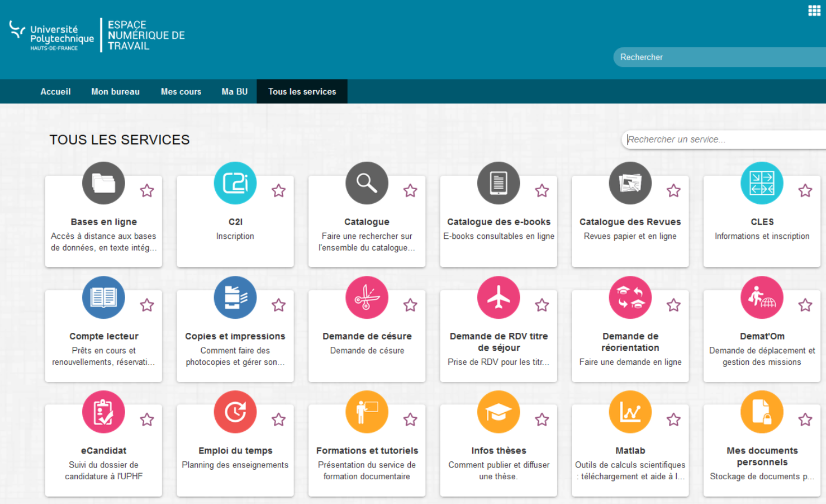Open the Catalogue magnifying glass icon
Viewport: 826px width, 504px height.
(367, 183)
